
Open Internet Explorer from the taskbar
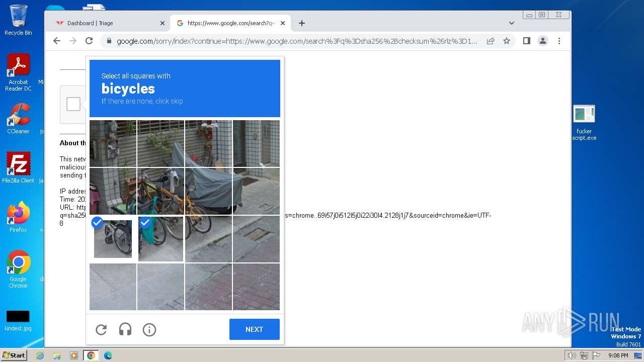coord(40,355)
